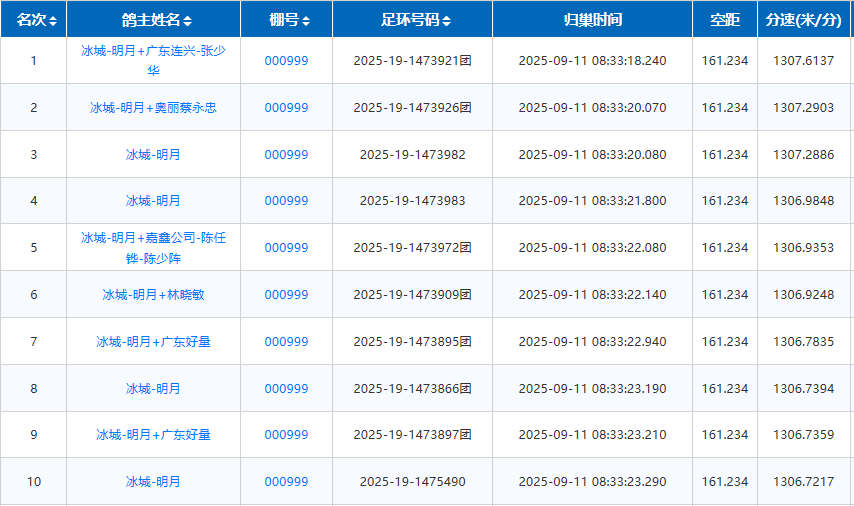Open owner link 冰城-明月+嘉鑫公司-陈任铧-陈少阵
This screenshot has width=854, height=506.
(x=153, y=248)
